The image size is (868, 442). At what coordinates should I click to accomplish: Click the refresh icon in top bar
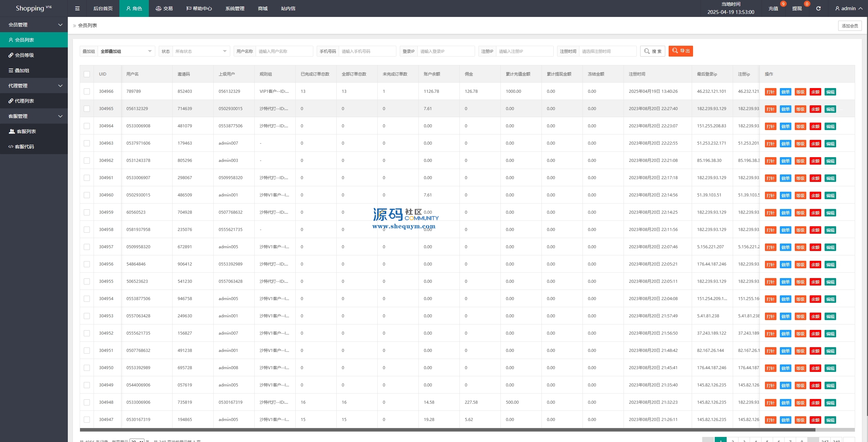818,8
